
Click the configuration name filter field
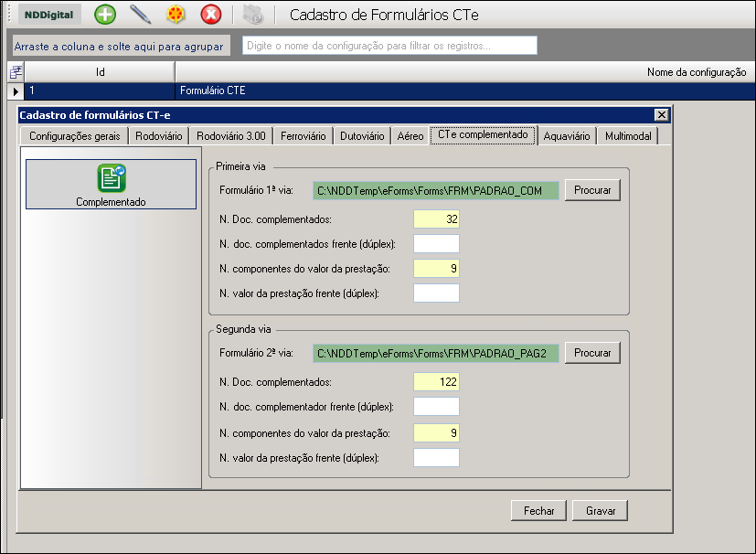[x=389, y=46]
